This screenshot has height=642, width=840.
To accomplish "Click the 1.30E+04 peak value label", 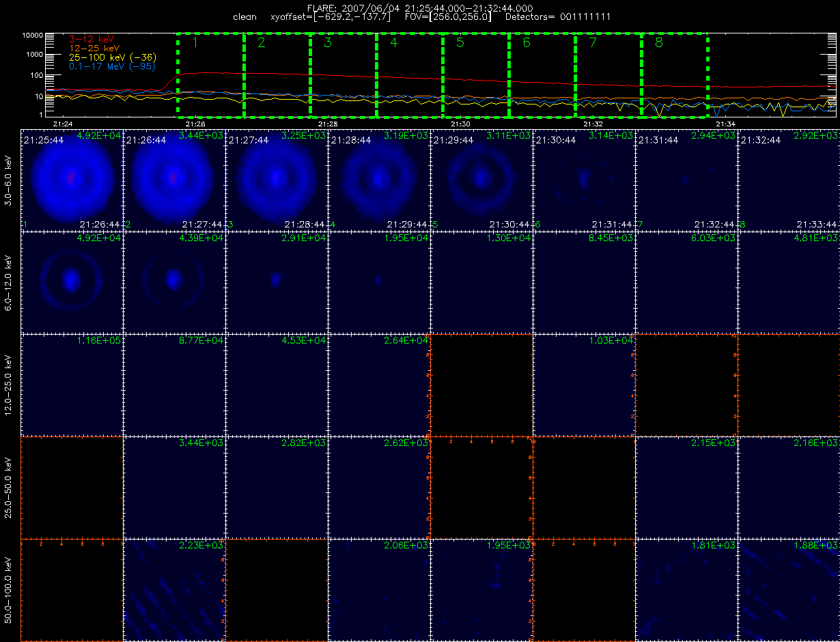I will pyautogui.click(x=509, y=238).
